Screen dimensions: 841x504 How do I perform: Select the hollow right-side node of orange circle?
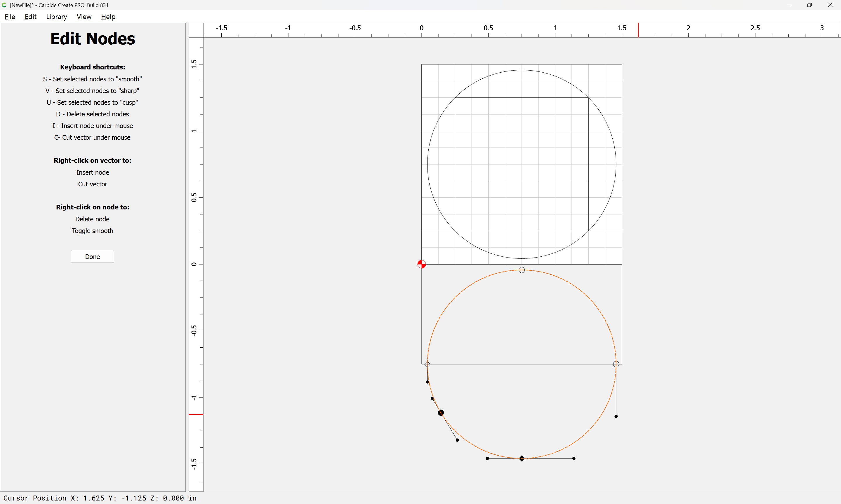[x=616, y=364]
